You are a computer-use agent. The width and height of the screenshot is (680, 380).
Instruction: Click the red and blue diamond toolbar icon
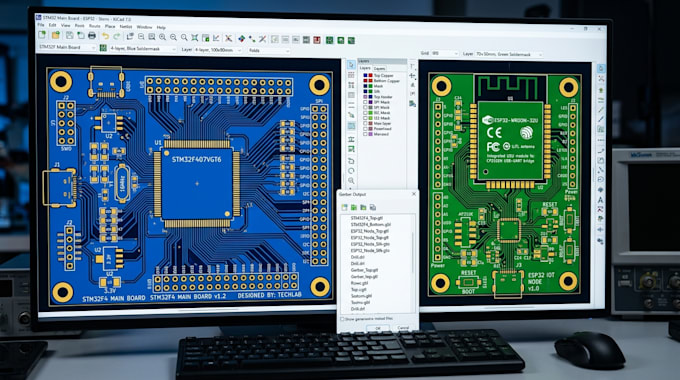pos(241,39)
